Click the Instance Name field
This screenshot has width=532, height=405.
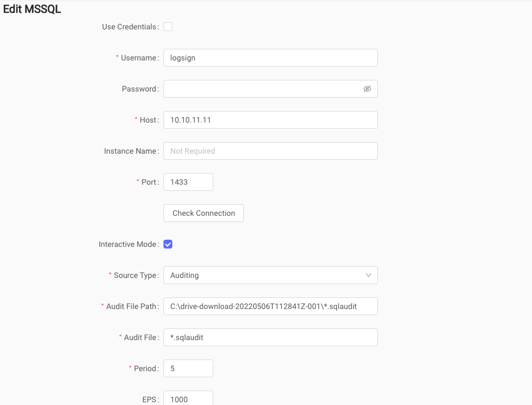(x=270, y=151)
